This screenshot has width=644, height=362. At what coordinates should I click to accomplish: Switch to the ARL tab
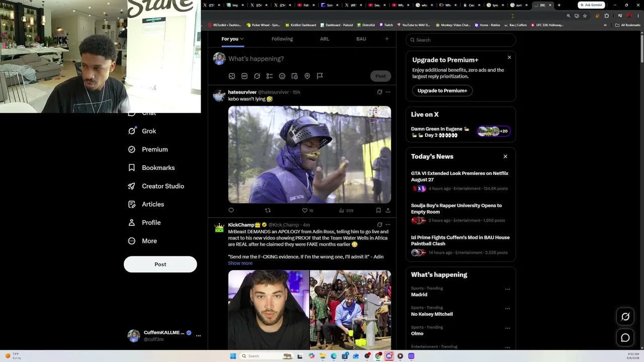coord(325,39)
